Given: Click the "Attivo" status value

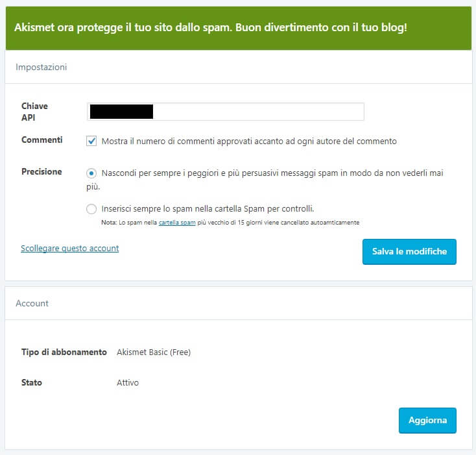Looking at the screenshot, I should point(128,383).
